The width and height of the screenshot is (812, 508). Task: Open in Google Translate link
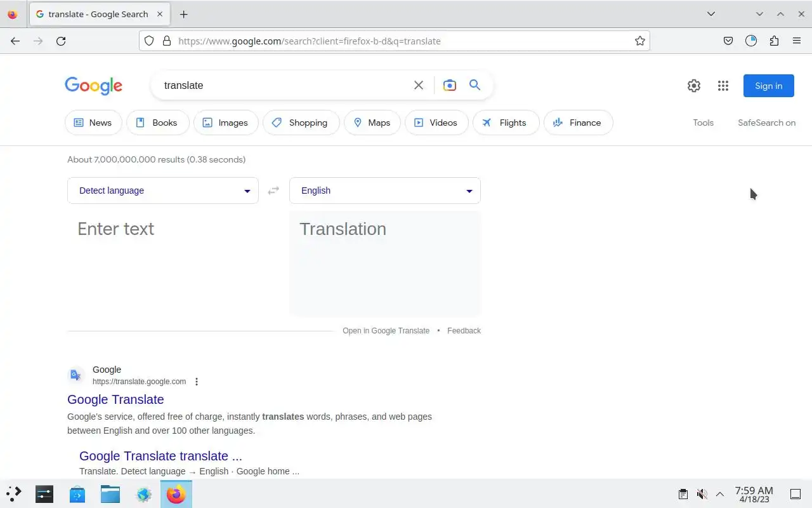[x=386, y=331]
